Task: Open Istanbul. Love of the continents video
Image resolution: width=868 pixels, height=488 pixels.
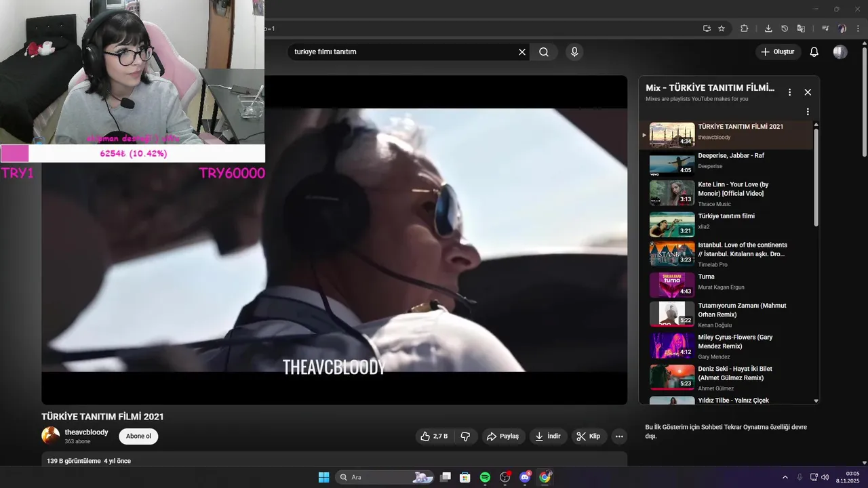Action: 726,254
